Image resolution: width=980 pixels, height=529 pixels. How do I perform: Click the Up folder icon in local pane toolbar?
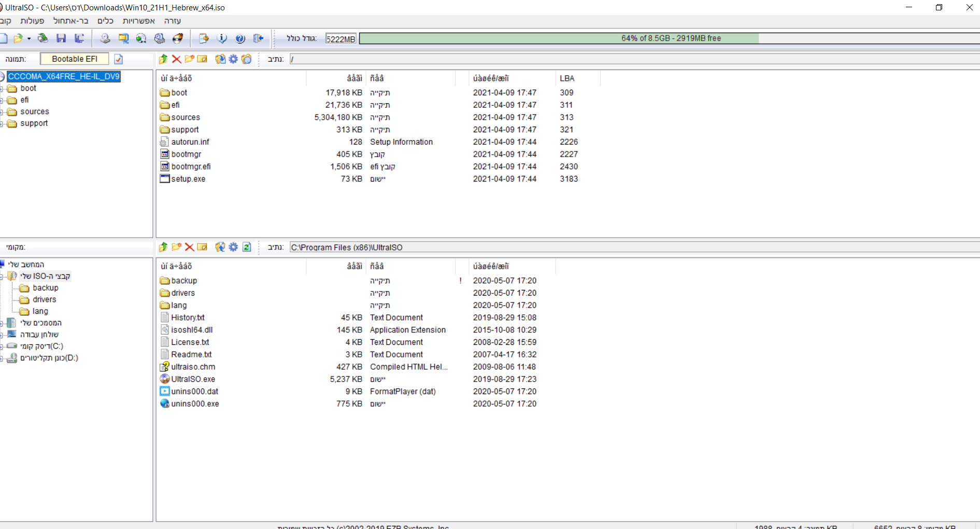click(x=163, y=247)
